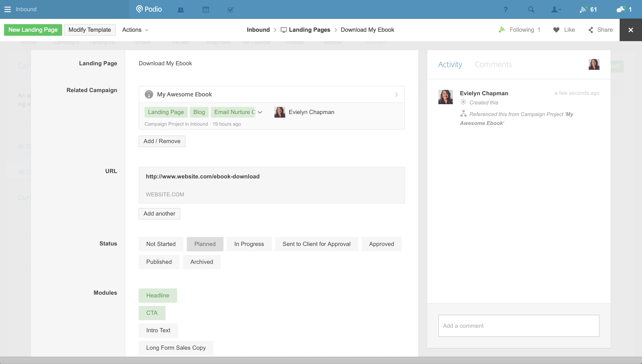This screenshot has width=642, height=364.
Task: Switch to the Comments tab
Action: (x=493, y=64)
